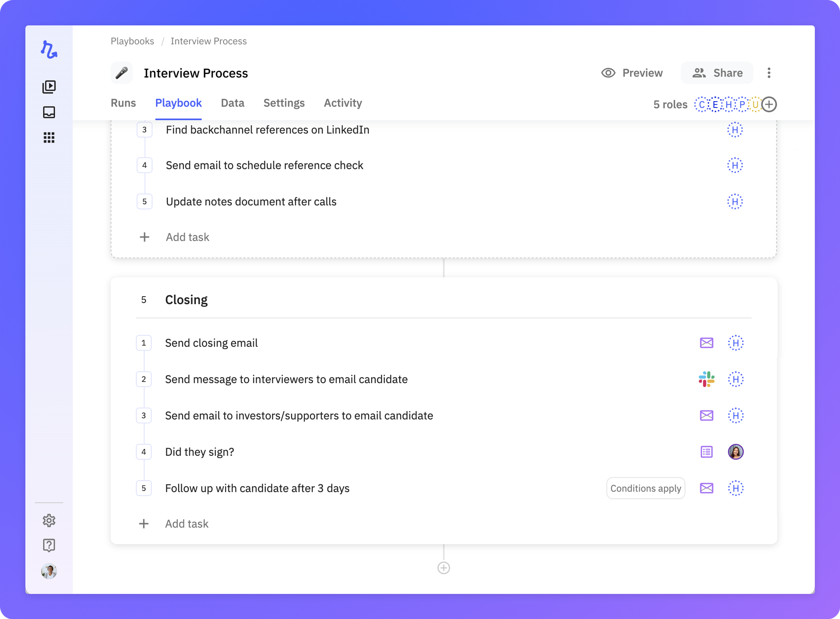840x619 pixels.
Task: Click the Slack icon on task 2
Action: point(706,379)
